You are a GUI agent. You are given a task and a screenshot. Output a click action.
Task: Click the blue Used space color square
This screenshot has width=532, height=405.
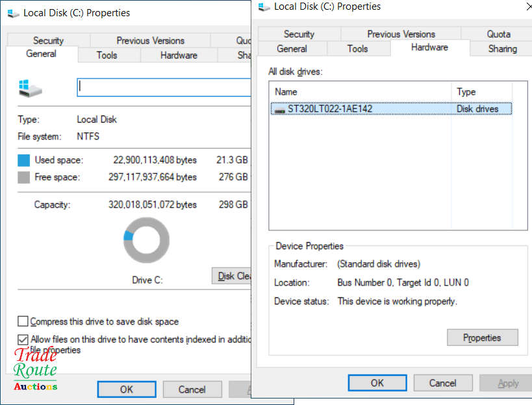pyautogui.click(x=24, y=160)
